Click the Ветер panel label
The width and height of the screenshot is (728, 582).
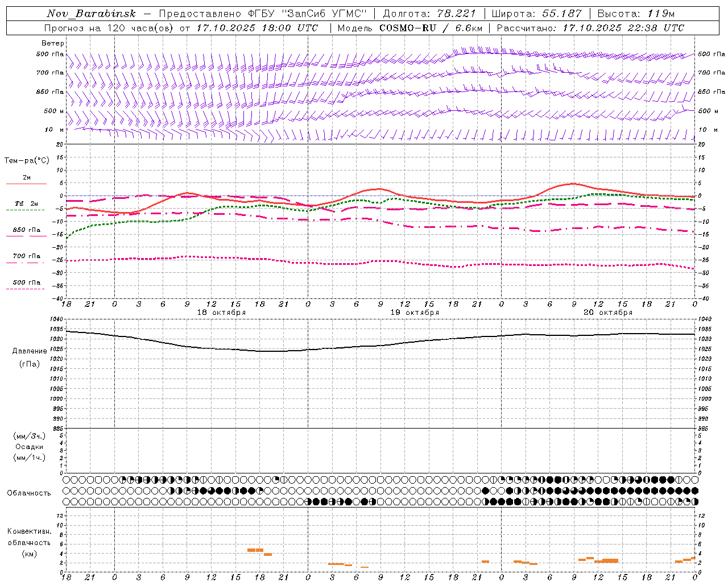click(x=53, y=43)
